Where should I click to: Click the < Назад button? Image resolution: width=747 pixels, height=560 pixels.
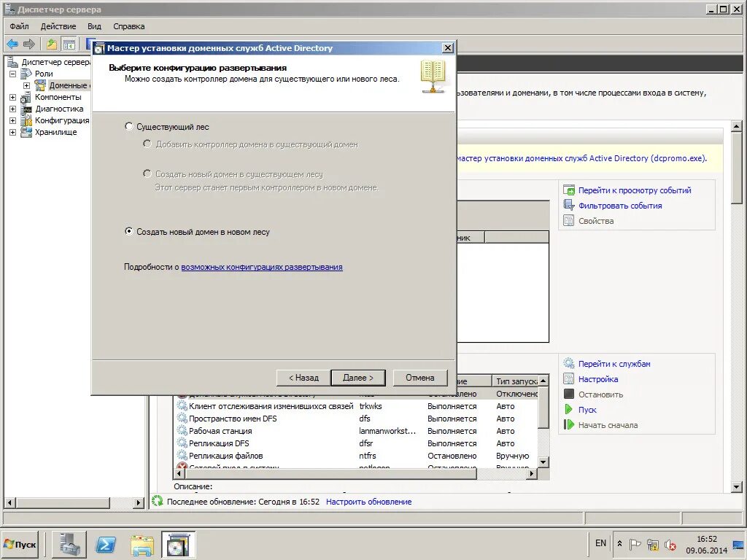tap(303, 378)
